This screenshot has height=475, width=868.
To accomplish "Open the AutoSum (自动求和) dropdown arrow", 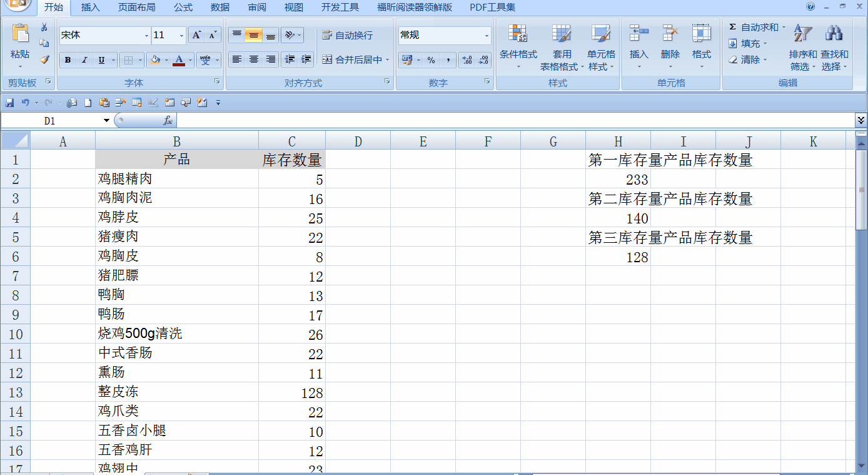I will (784, 27).
